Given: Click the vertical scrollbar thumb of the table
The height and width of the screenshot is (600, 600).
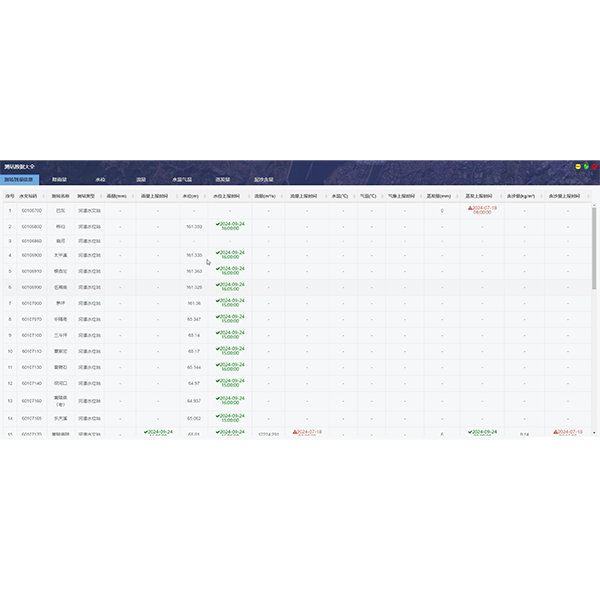Looking at the screenshot, I should coord(594,249).
